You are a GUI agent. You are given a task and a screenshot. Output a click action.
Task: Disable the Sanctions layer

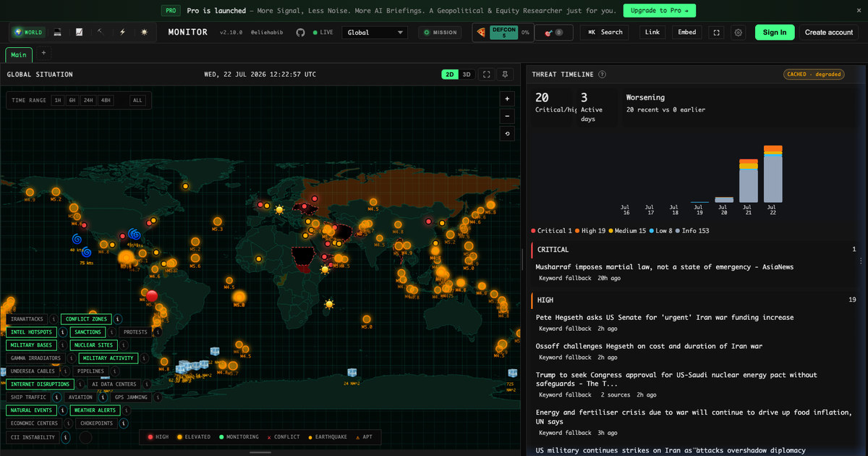click(88, 332)
